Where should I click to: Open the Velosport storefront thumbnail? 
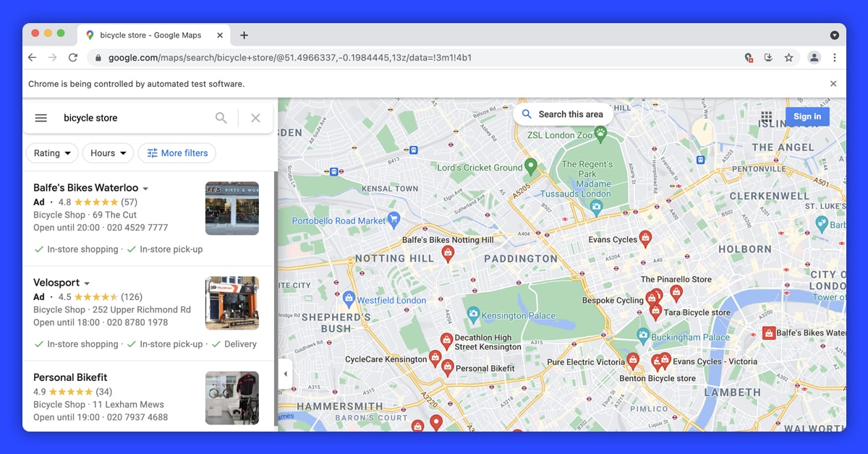[232, 303]
